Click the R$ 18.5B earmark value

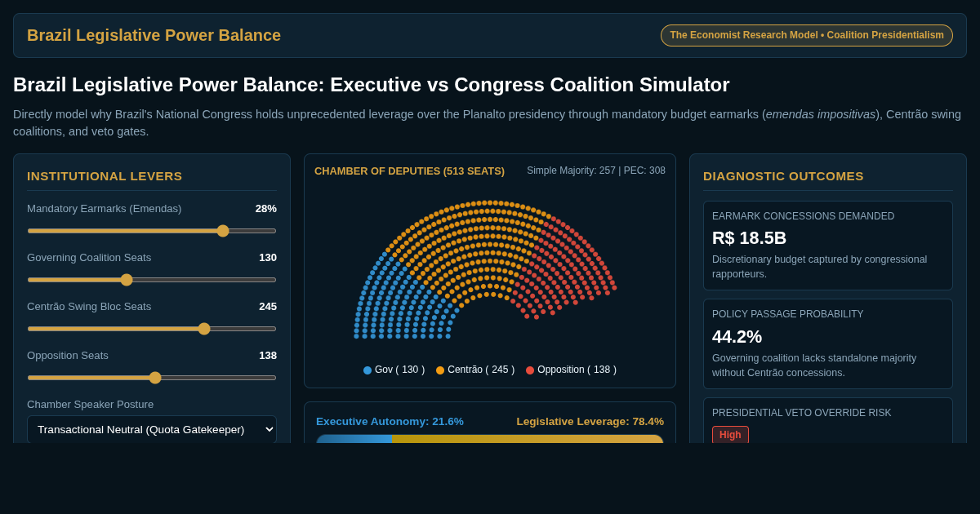749,238
